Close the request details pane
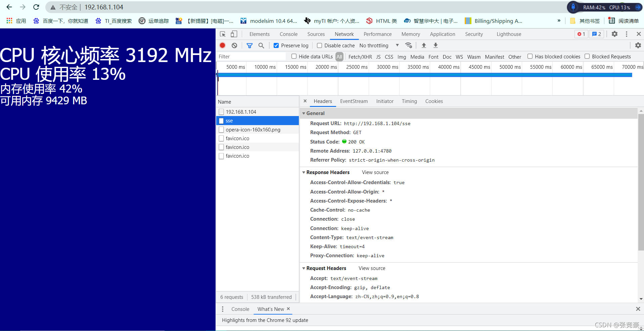This screenshot has height=331, width=644. (x=305, y=101)
